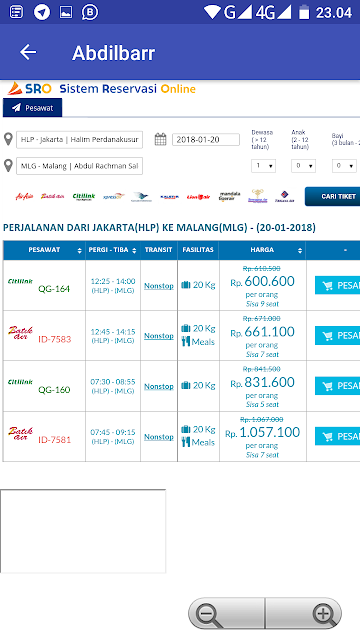This screenshot has height=640, width=360.
Task: Select the Citilink logo in the airline row
Action: coord(84,197)
